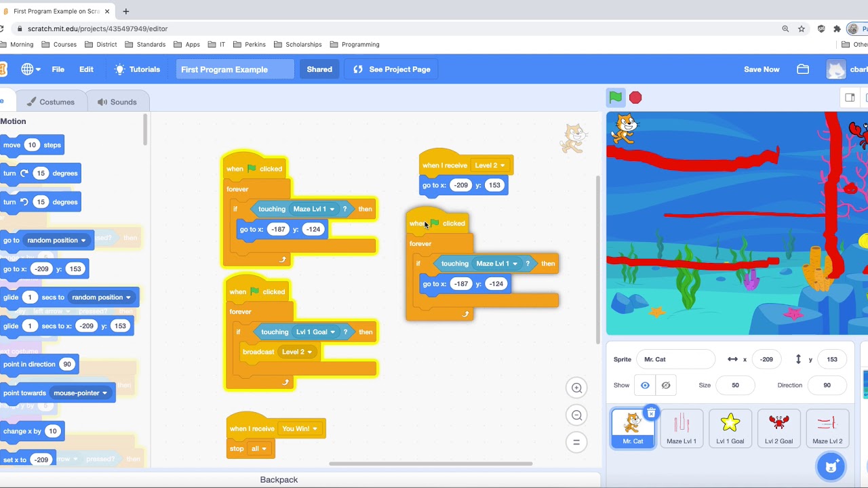This screenshot has width=868, height=488.
Task: Zoom in on the code workspace
Action: point(576,388)
